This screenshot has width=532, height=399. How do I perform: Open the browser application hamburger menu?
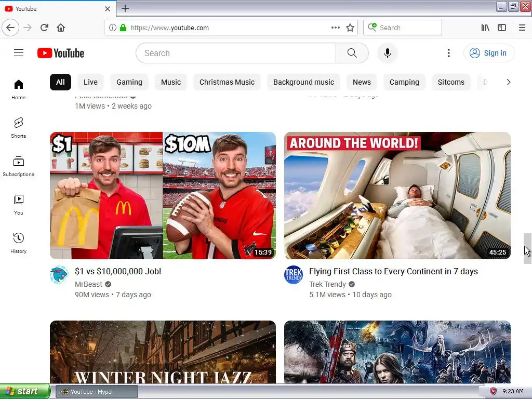[x=522, y=28]
